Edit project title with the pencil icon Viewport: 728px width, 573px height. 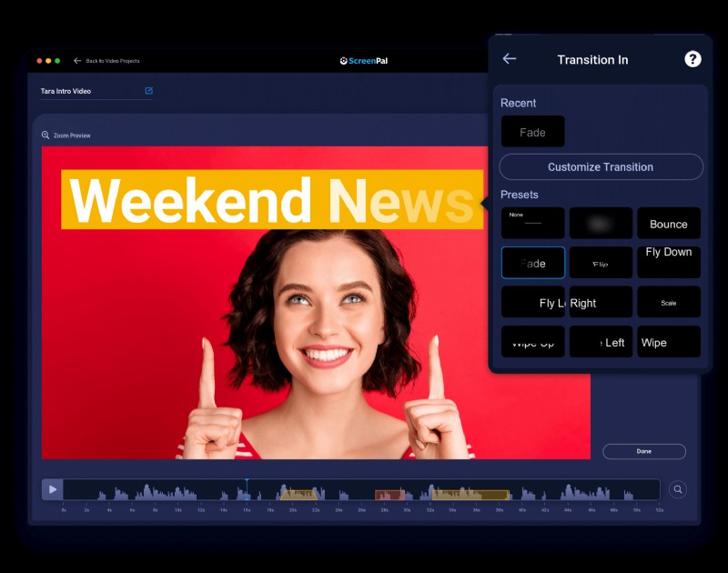click(147, 90)
